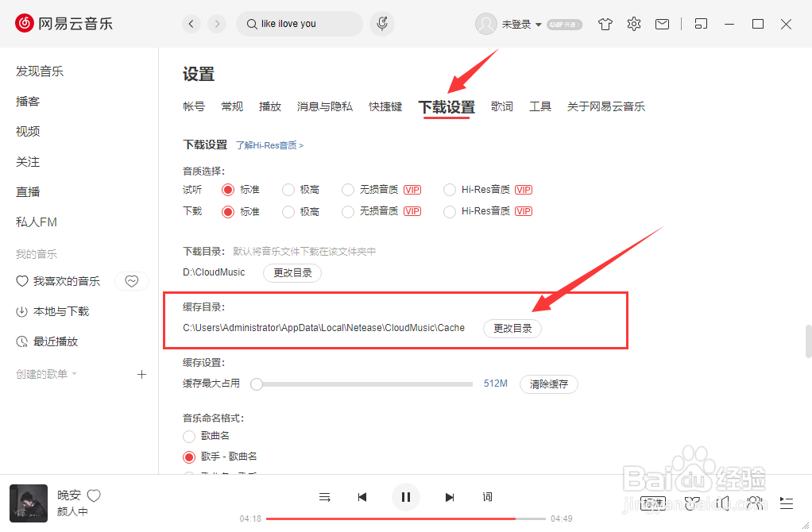Image resolution: width=812 pixels, height=532 pixels.
Task: Open the settings gear icon
Action: tap(634, 24)
